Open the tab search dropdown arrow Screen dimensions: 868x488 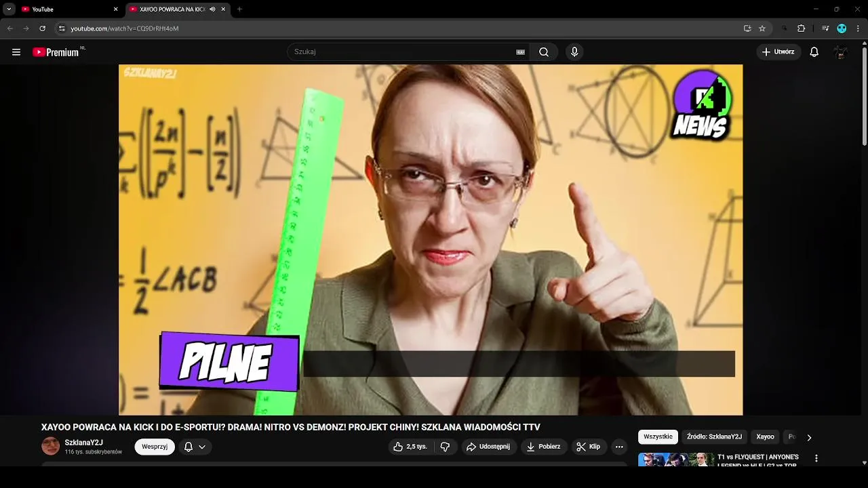pos(9,9)
